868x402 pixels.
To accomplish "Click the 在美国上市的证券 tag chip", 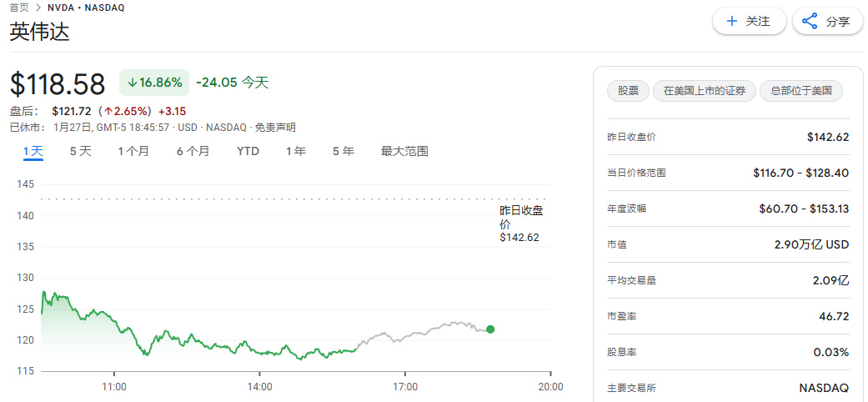I will (x=704, y=91).
